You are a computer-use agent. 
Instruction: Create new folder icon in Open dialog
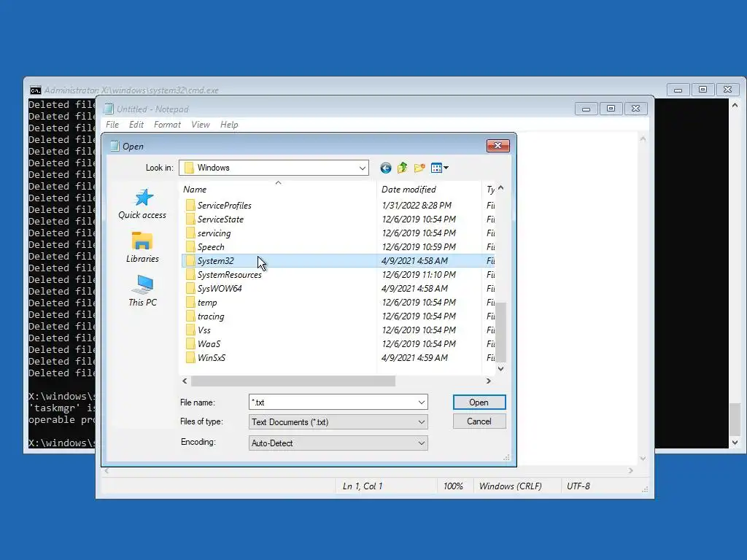pos(419,168)
